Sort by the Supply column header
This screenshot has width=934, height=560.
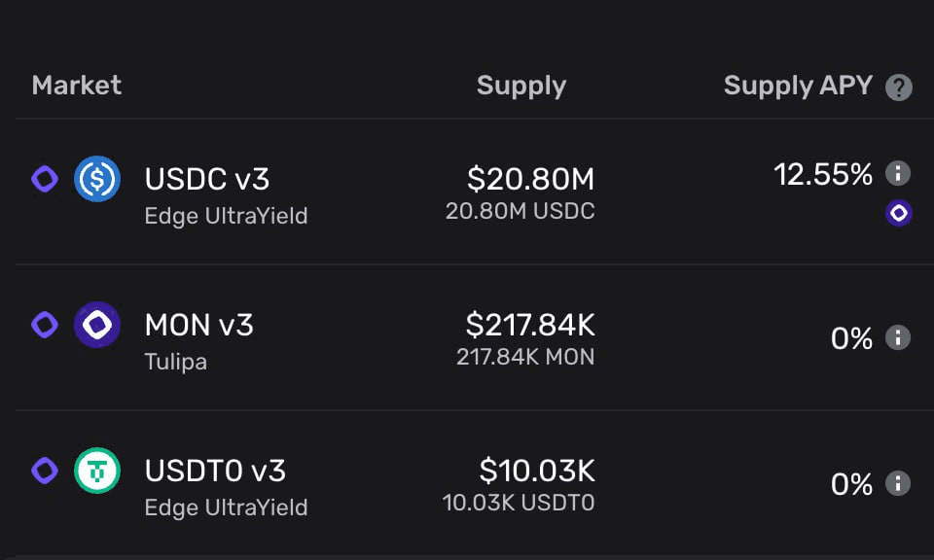(x=521, y=86)
